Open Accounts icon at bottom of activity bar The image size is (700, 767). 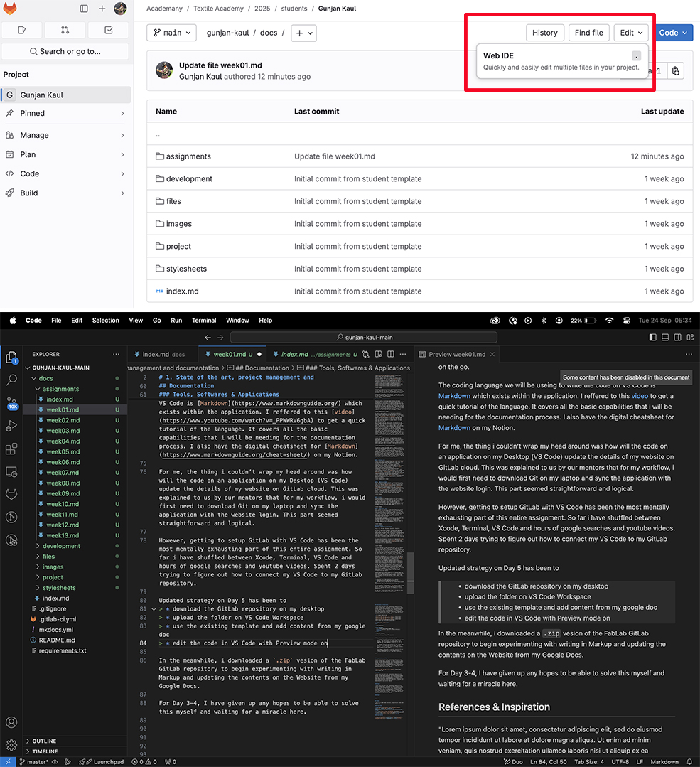click(11, 722)
